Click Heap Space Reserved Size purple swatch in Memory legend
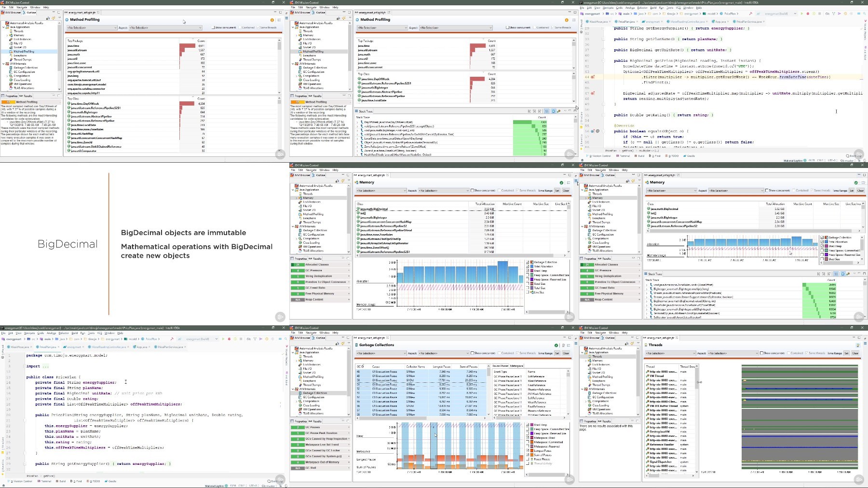The image size is (868, 488). click(532, 279)
